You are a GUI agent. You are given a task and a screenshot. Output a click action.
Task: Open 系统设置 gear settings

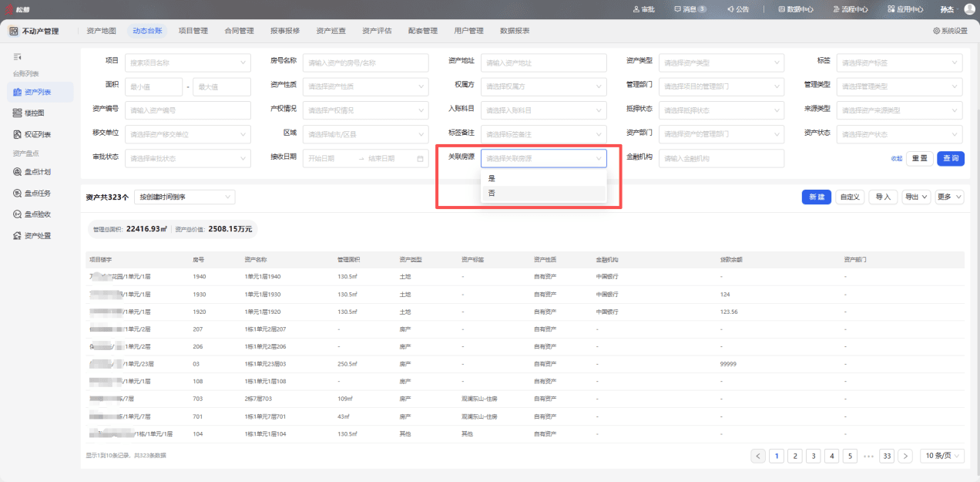(x=950, y=31)
